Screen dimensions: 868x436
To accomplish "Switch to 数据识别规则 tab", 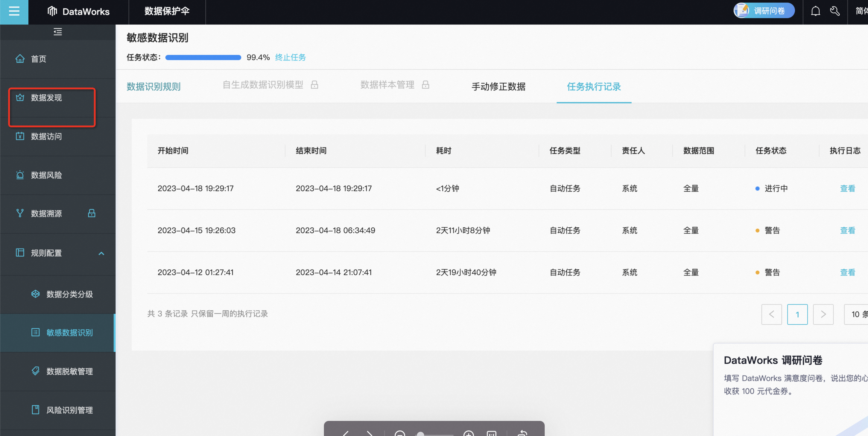I will pyautogui.click(x=154, y=87).
